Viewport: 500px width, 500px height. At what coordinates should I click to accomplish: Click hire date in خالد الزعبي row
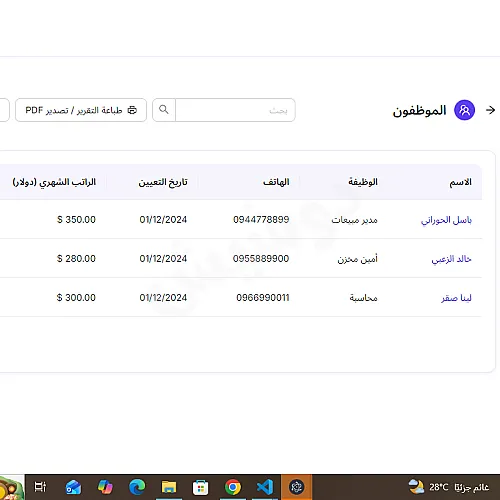tap(163, 259)
